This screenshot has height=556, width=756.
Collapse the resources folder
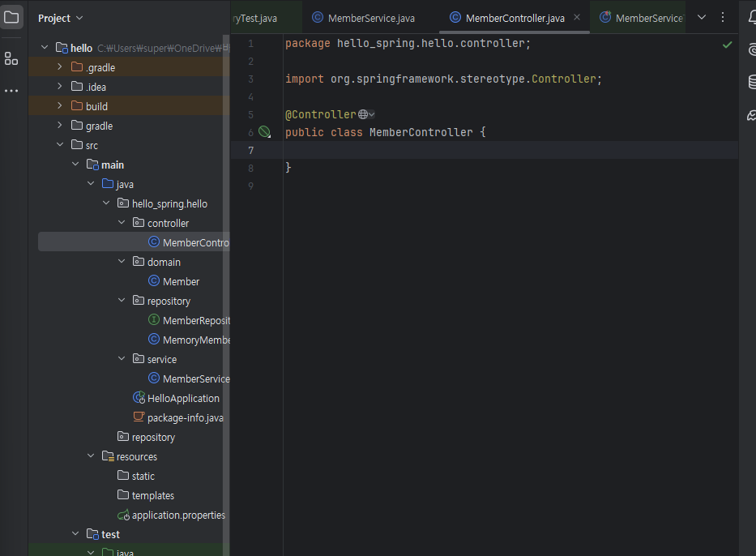pyautogui.click(x=91, y=455)
